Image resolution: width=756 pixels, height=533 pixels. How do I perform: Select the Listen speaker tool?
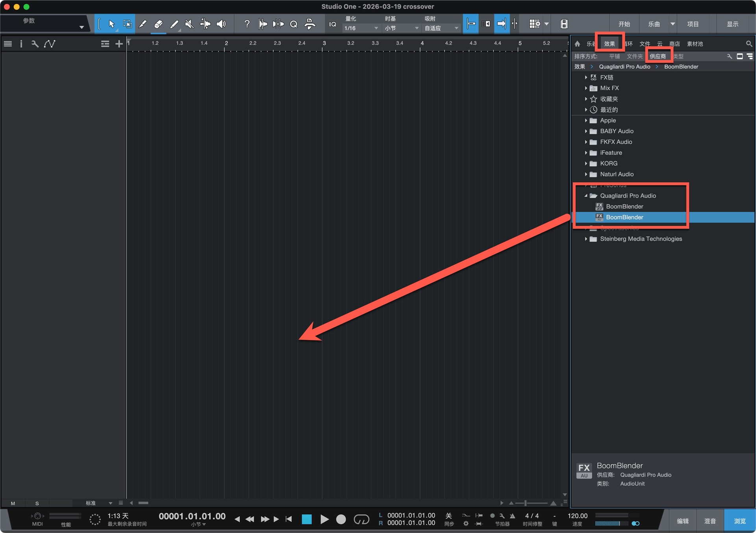point(221,24)
